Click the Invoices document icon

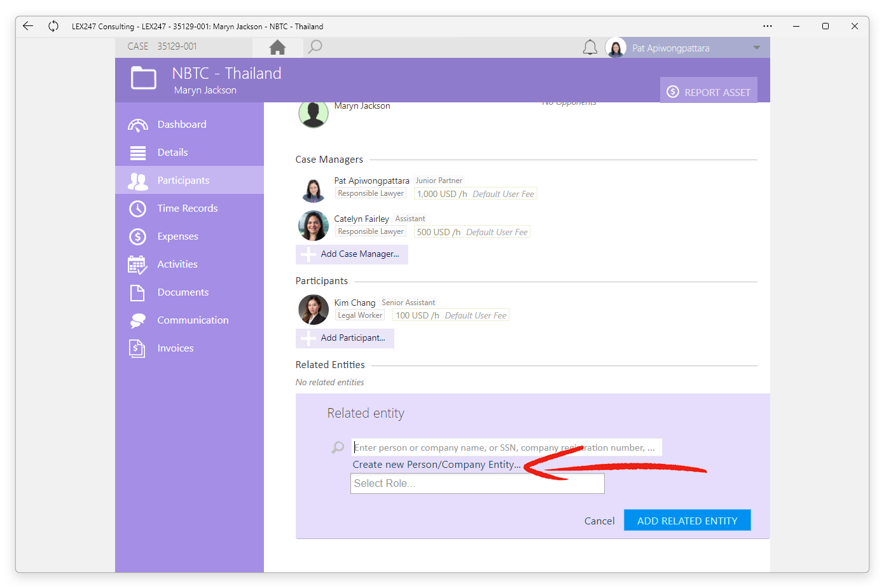tap(137, 348)
